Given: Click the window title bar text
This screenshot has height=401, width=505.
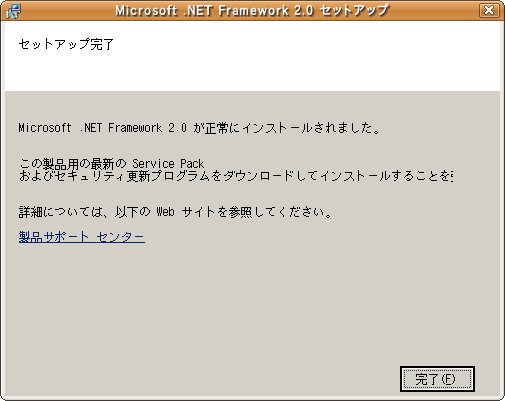Looking at the screenshot, I should 252,11.
